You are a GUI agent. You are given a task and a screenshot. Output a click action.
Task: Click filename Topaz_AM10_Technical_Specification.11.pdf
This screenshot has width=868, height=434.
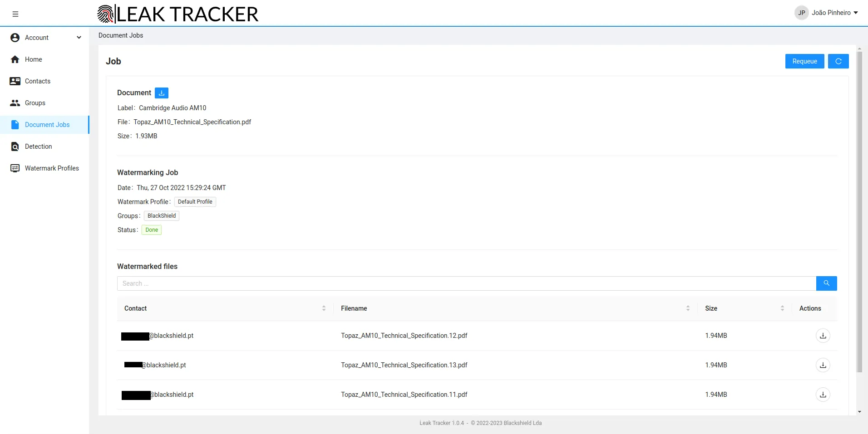pos(404,395)
